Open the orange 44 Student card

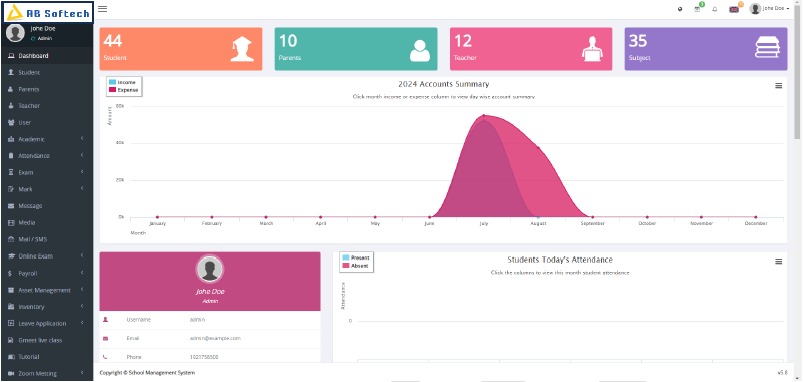click(181, 49)
